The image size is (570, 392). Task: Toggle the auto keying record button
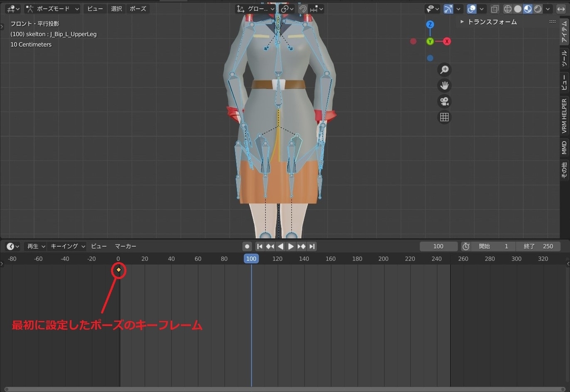click(x=247, y=246)
